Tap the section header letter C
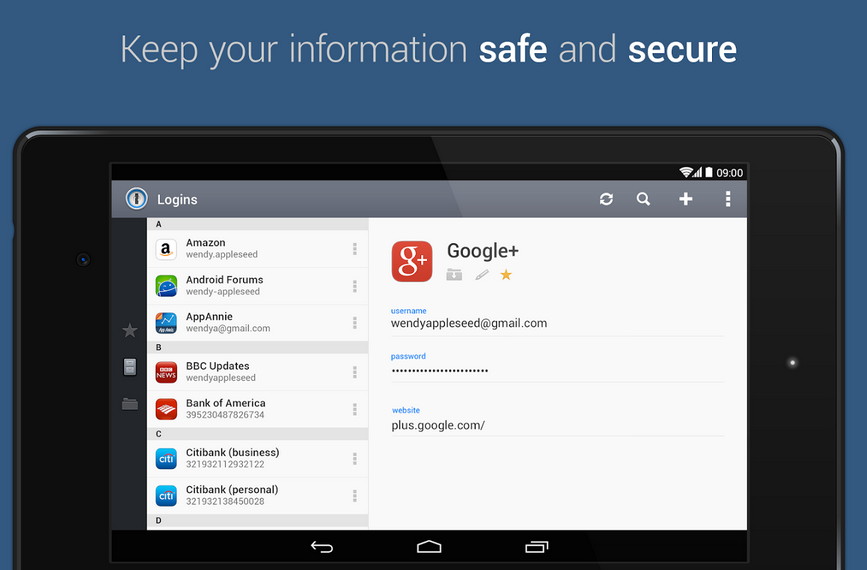Screen dimensions: 867x570 pos(159,434)
